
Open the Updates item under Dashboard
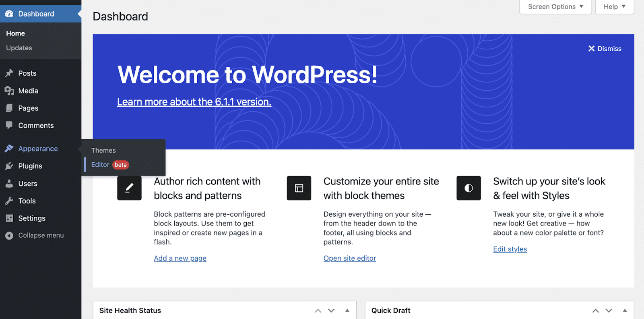[19, 48]
